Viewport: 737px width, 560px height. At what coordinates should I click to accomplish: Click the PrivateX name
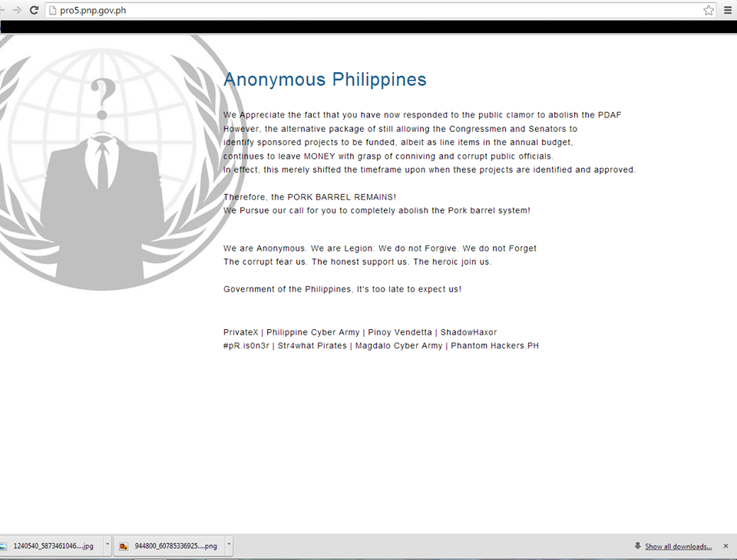coord(240,332)
